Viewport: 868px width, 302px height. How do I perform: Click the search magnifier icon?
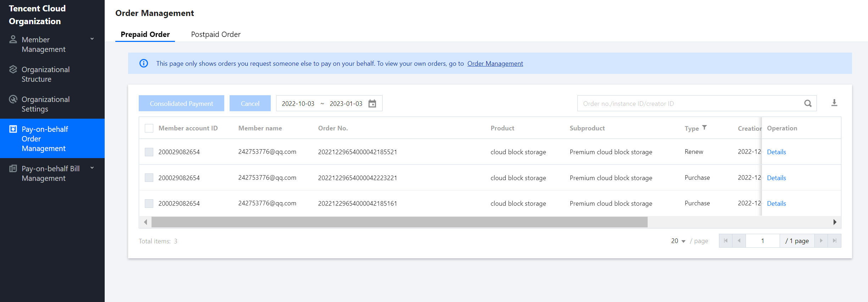[808, 103]
